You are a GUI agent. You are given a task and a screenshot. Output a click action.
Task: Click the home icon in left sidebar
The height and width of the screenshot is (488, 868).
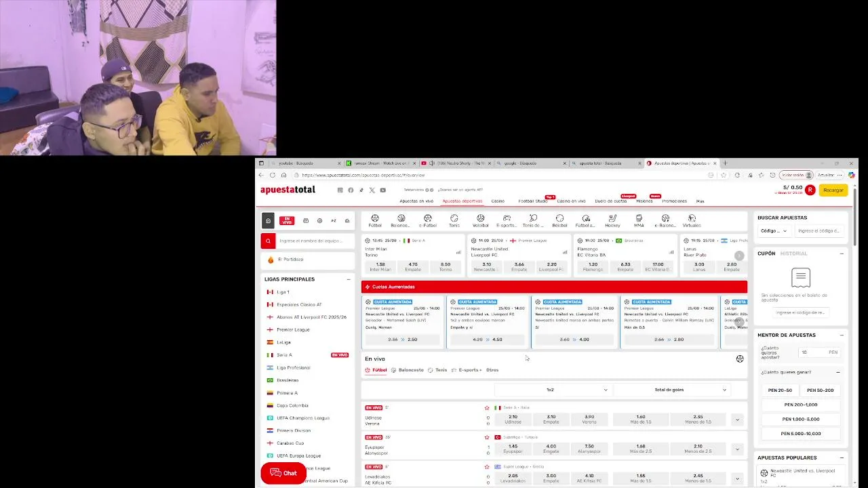pos(268,221)
